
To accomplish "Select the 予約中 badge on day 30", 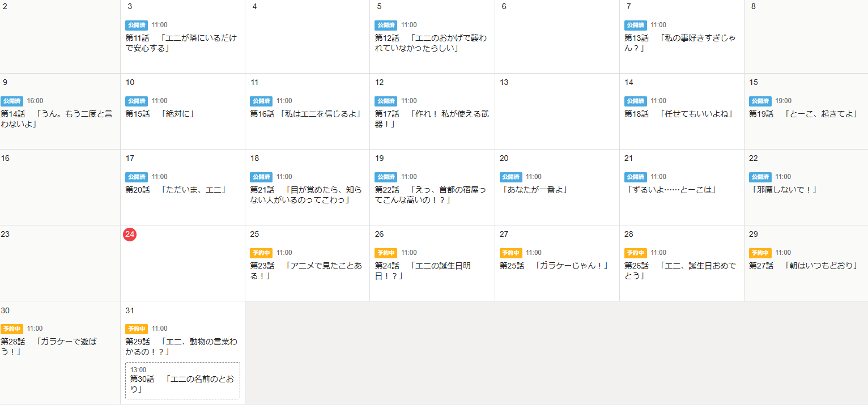I will [x=12, y=329].
